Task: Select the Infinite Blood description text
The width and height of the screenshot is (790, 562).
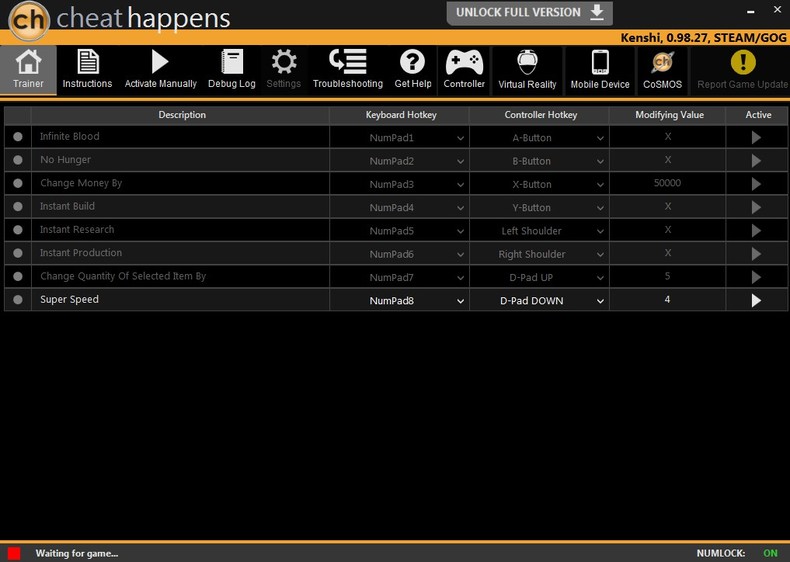Action: coord(70,136)
